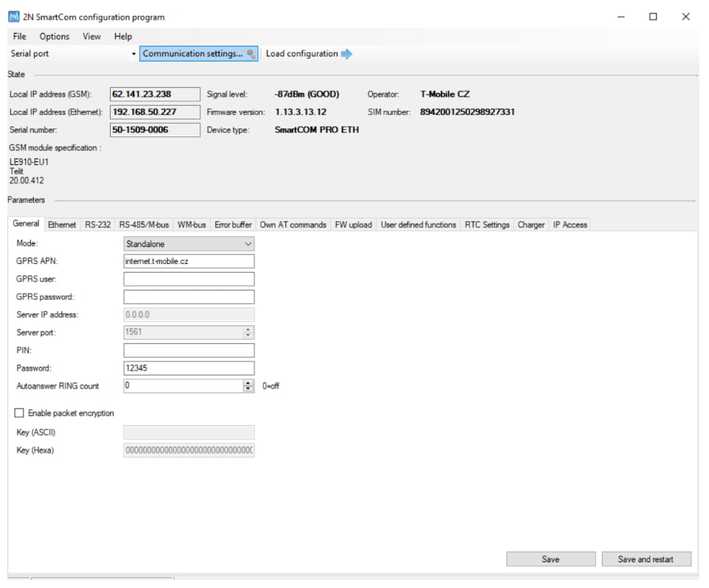
Task: Switch to the RS-232 tab
Action: 98,225
